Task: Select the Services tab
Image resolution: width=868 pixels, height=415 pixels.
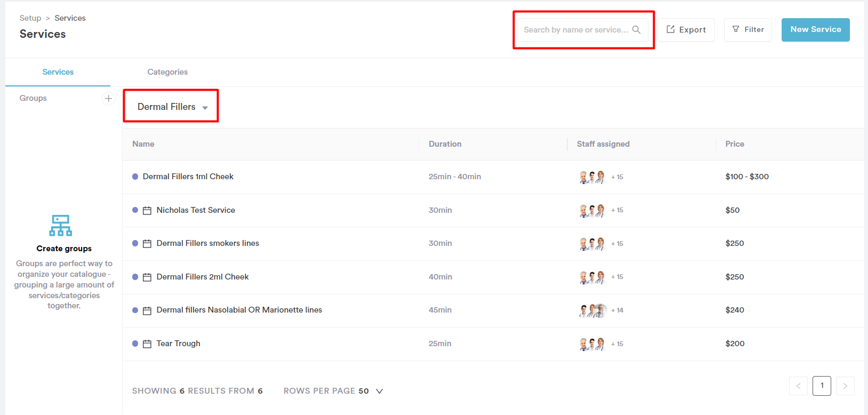Action: pyautogui.click(x=58, y=72)
